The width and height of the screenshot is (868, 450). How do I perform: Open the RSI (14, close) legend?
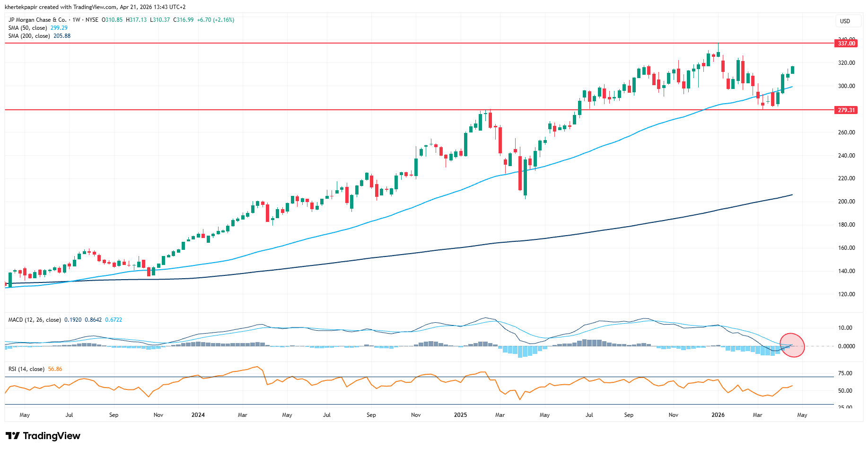click(x=26, y=369)
